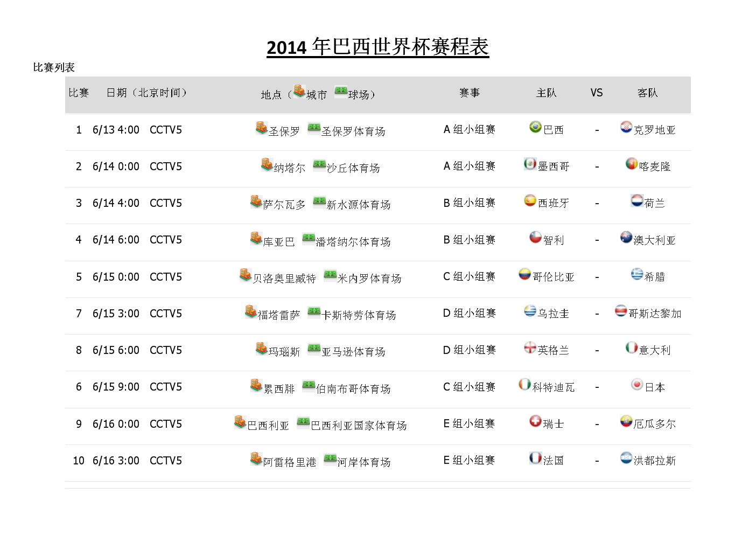Click the city icon next to 库亚巴
This screenshot has height=535, width=756.
point(256,238)
